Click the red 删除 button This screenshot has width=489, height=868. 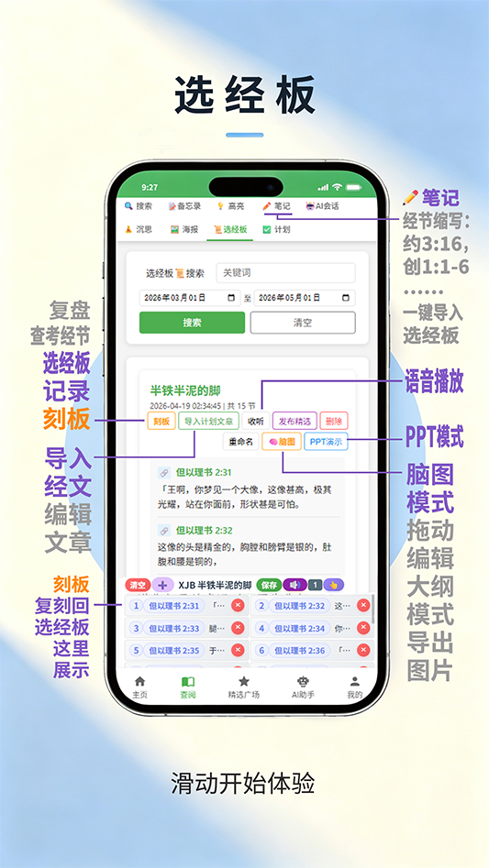point(334,422)
